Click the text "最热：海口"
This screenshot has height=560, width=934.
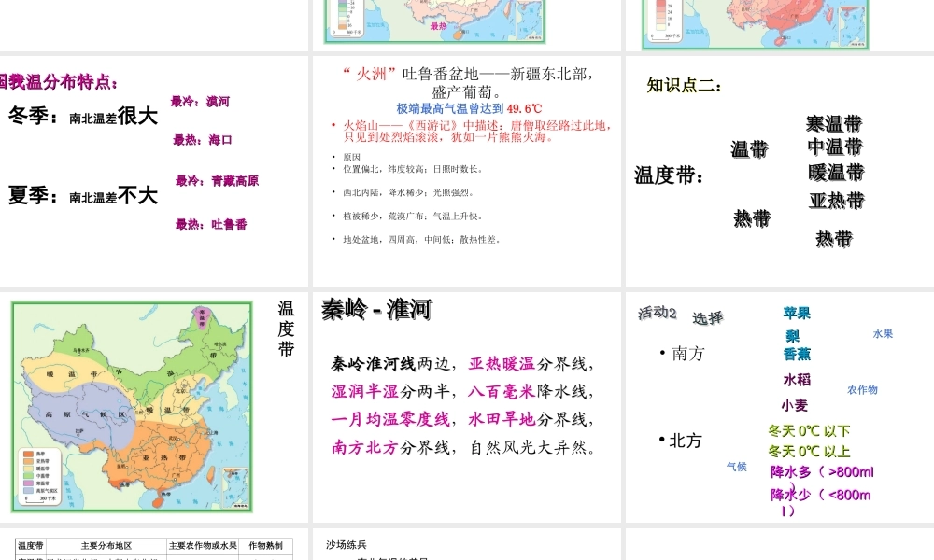click(x=203, y=140)
